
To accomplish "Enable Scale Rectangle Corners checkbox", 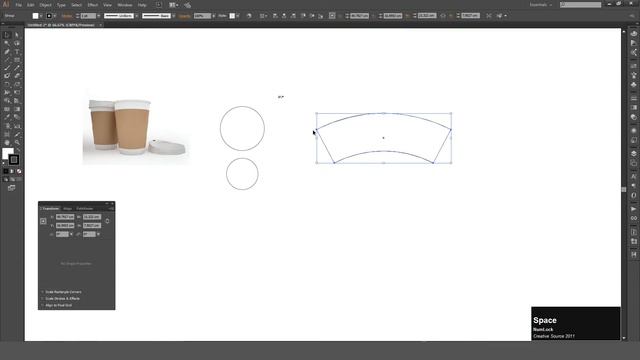I will (42, 292).
